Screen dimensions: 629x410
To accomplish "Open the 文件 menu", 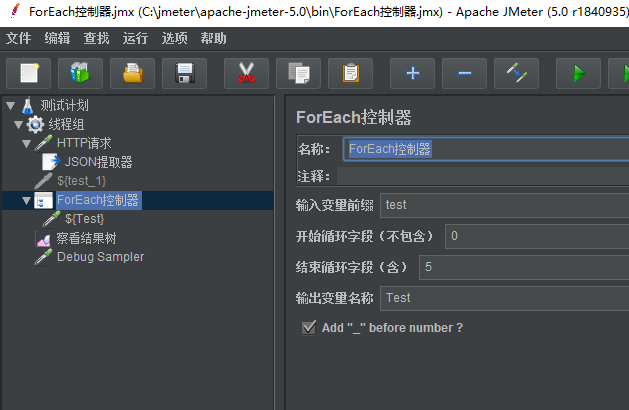I will tap(18, 39).
